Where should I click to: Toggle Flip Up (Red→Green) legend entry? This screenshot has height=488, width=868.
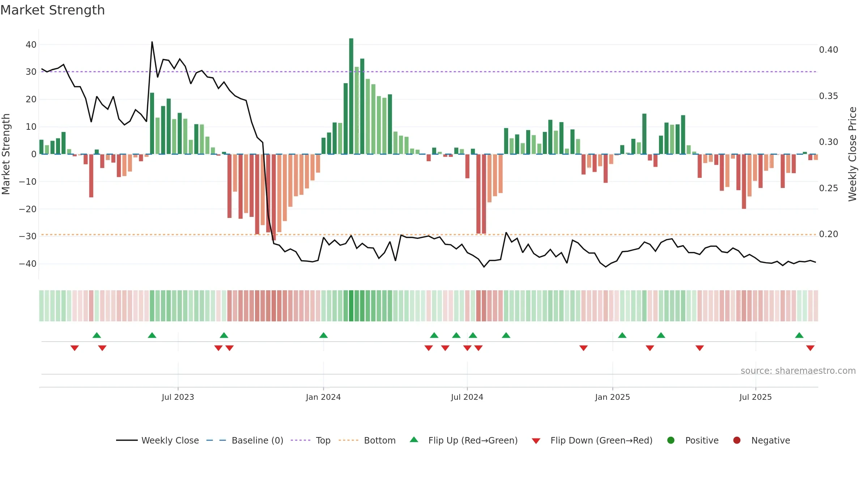(x=464, y=440)
